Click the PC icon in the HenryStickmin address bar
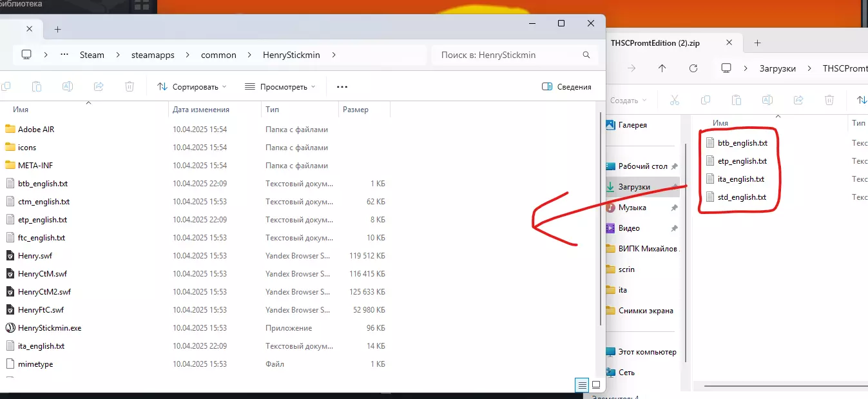 [x=26, y=55]
